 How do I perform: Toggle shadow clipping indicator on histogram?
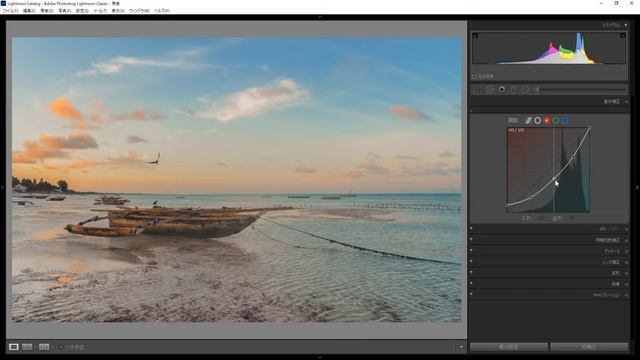click(x=475, y=36)
